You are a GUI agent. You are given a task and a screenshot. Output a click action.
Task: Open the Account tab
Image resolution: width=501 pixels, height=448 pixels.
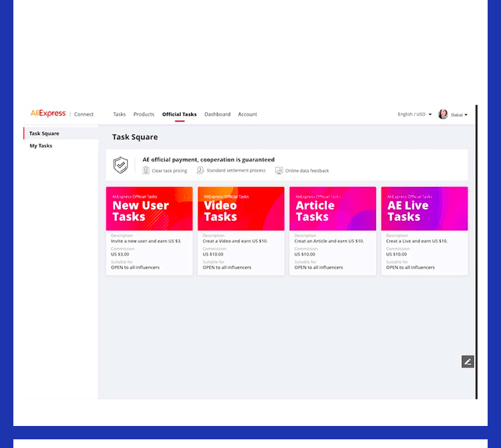pyautogui.click(x=247, y=114)
